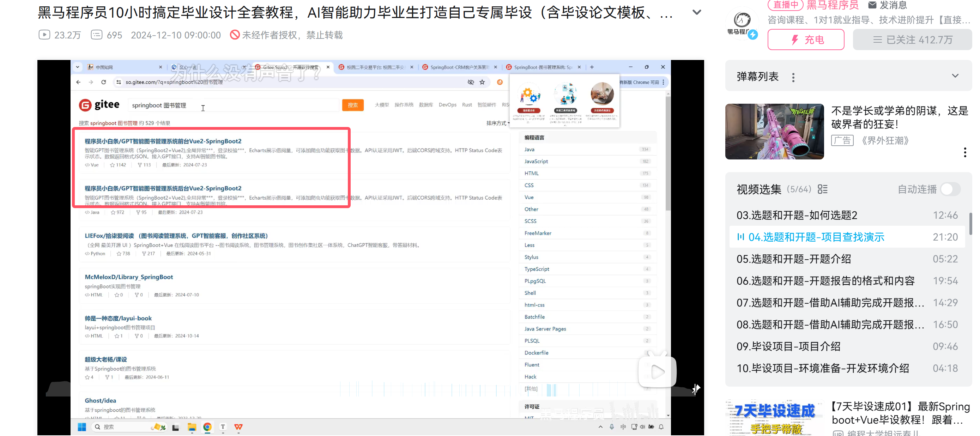Click the crossed-eye privacy icon in address bar

coord(471,82)
